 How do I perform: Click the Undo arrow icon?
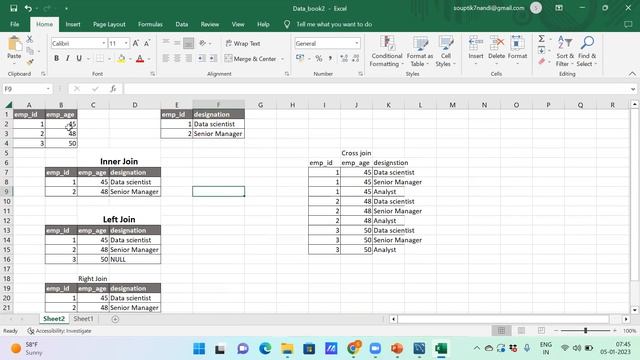coord(28,8)
